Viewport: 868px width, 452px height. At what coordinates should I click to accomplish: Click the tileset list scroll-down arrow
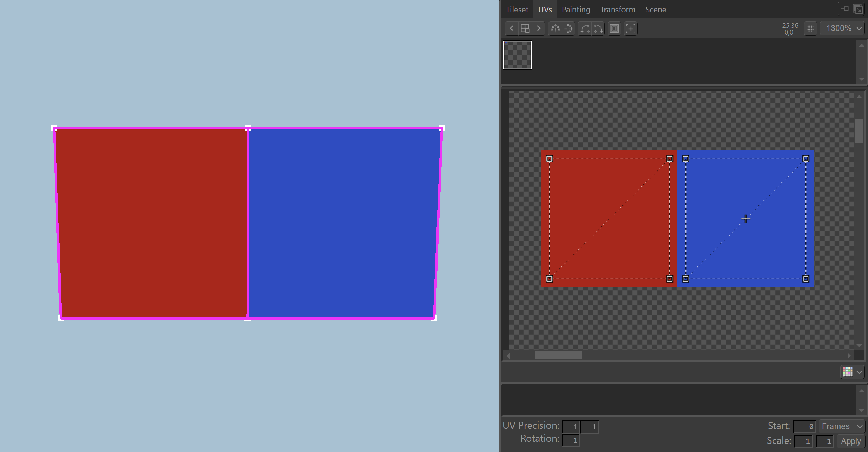tap(861, 79)
